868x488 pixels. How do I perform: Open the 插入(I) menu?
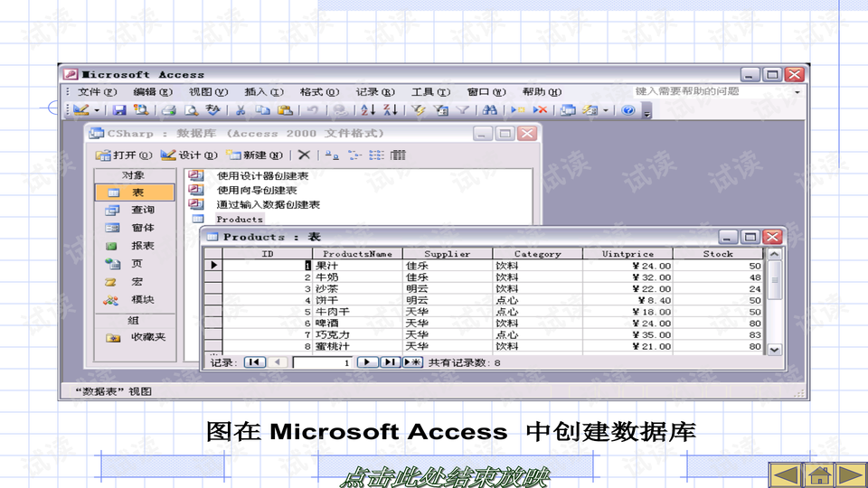point(264,92)
